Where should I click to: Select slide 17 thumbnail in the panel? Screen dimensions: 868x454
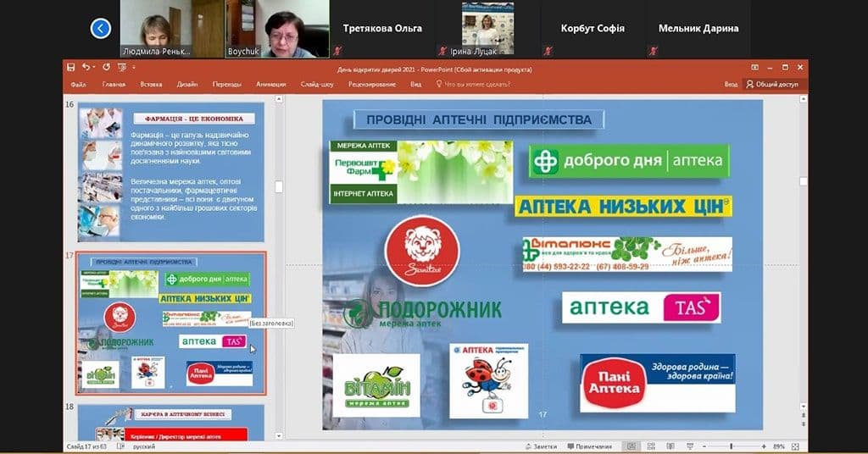(x=171, y=323)
